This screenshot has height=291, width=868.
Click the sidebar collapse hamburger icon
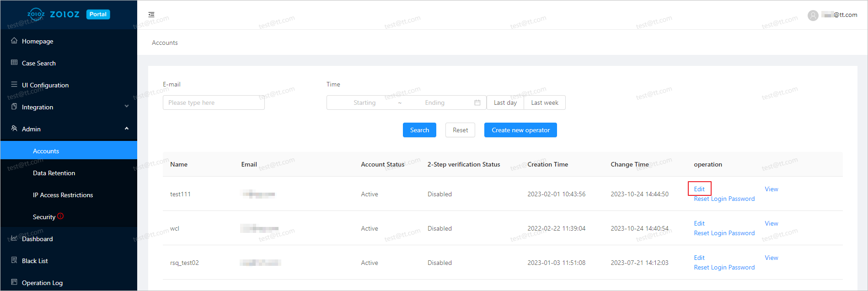151,15
